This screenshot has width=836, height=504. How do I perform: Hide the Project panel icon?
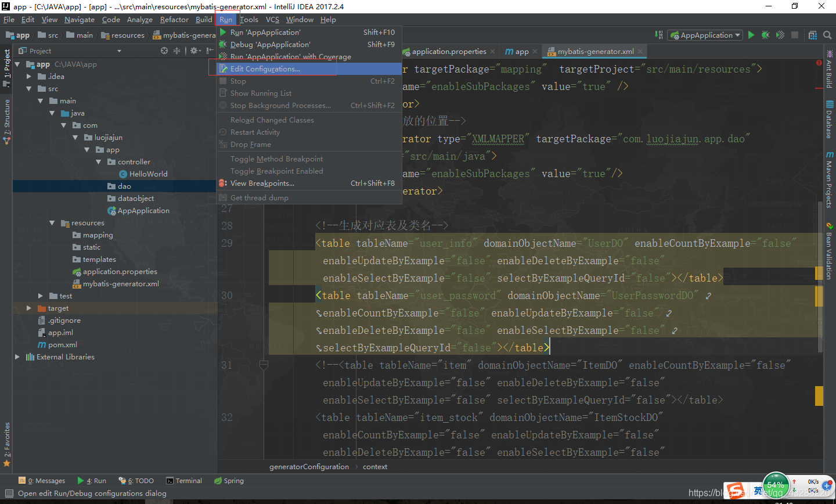[210, 51]
